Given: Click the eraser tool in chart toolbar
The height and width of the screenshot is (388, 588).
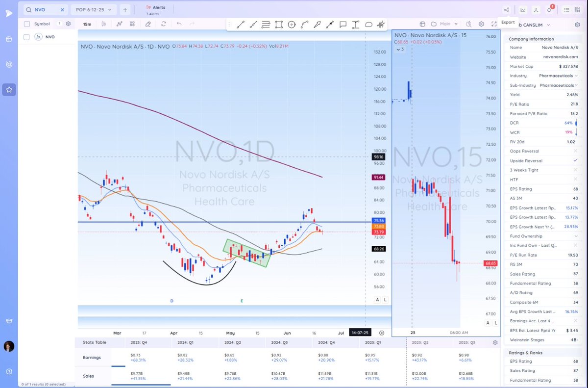Looking at the screenshot, I should click(148, 24).
